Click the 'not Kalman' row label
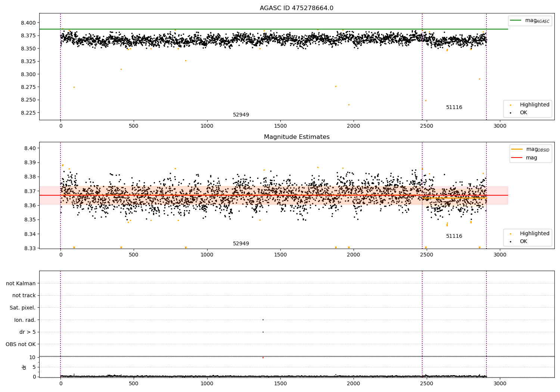560x392 pixels. pyautogui.click(x=21, y=284)
